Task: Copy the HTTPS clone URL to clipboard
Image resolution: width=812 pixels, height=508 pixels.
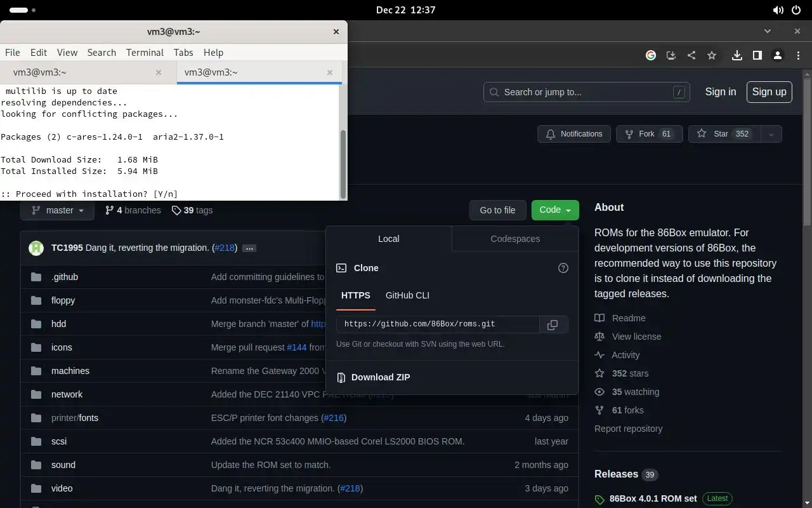Action: (553, 324)
